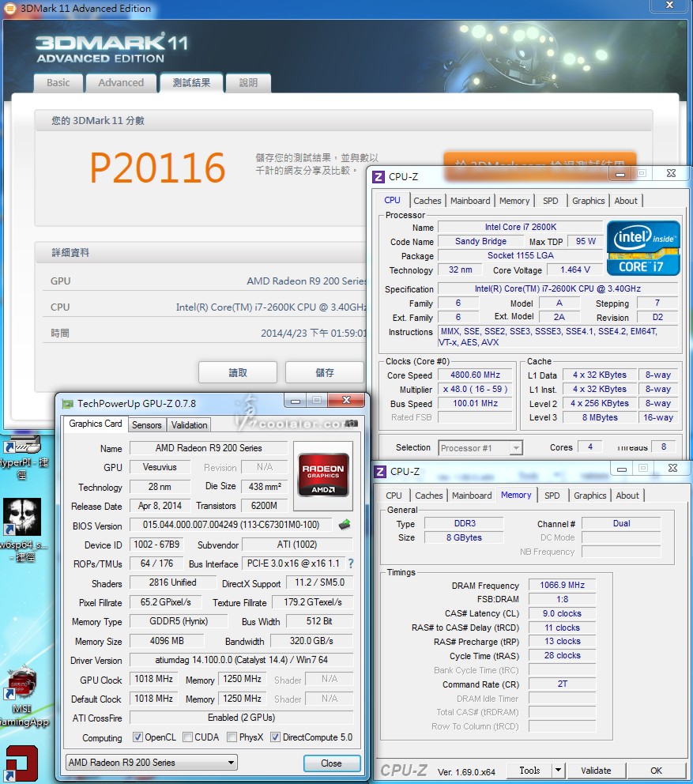The height and width of the screenshot is (784, 693).
Task: Click the Multiplier x 48.0 value
Action: [475, 389]
